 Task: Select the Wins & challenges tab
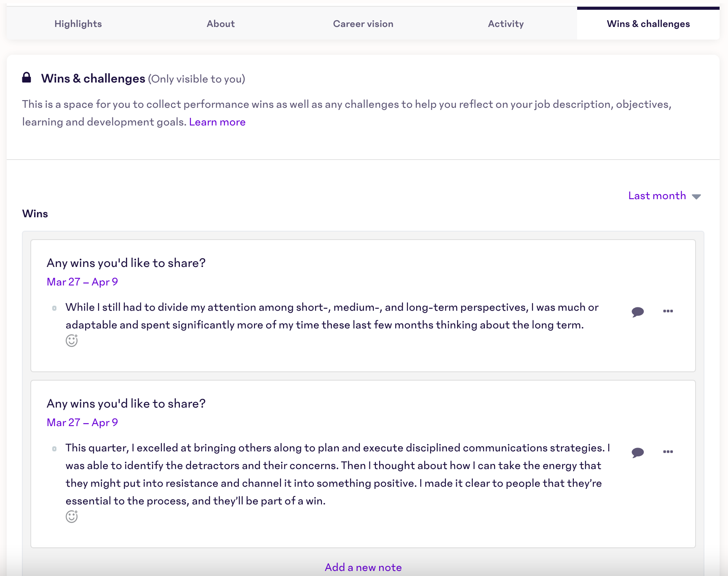point(648,24)
